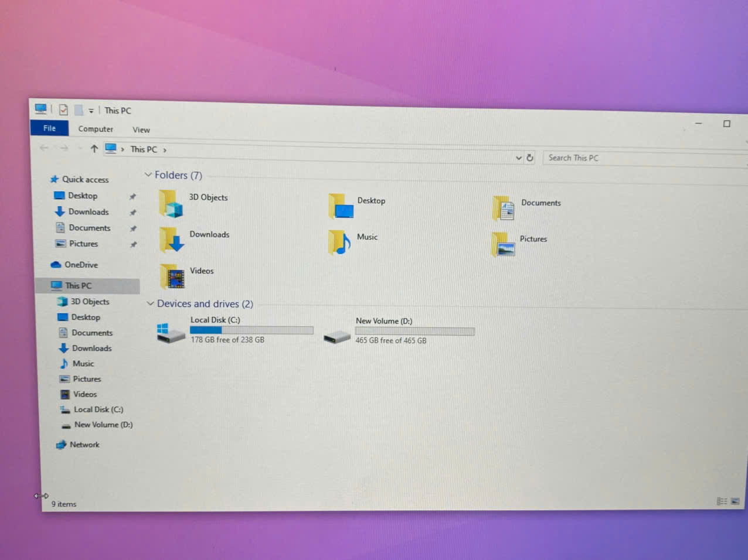This screenshot has height=560, width=748.
Task: Click the This PC title bar icon
Action: point(40,108)
